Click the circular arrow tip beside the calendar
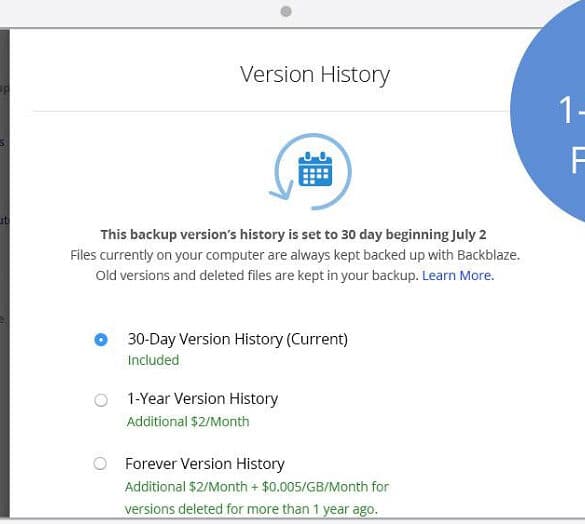The image size is (585, 524). pos(281,190)
